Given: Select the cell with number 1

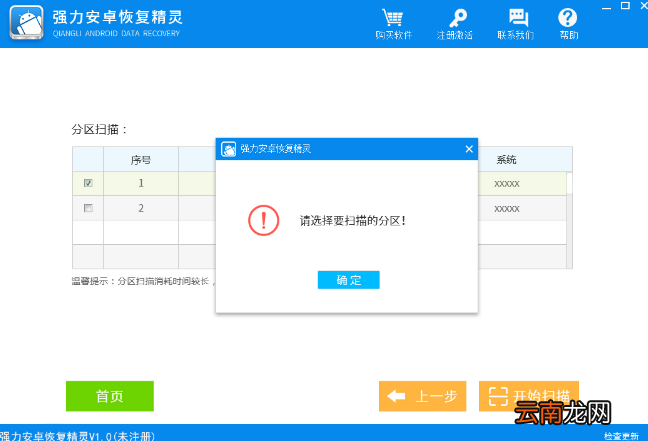Looking at the screenshot, I should click(141, 183).
